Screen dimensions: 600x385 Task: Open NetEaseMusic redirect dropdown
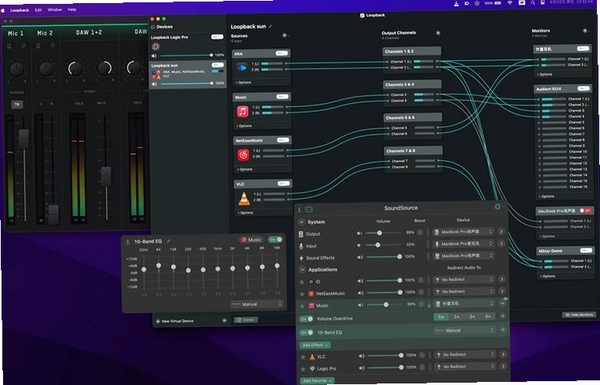pyautogui.click(x=464, y=291)
